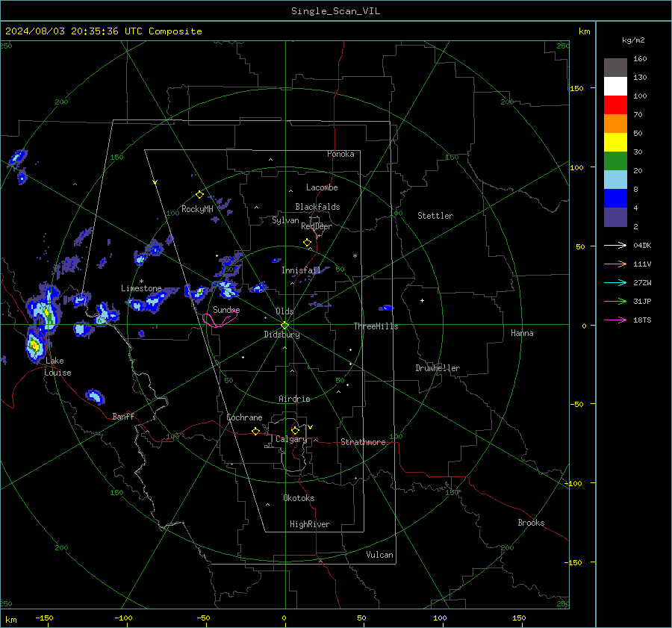672x628 pixels.
Task: Click the magenta track loop near Sundre
Action: point(219,320)
